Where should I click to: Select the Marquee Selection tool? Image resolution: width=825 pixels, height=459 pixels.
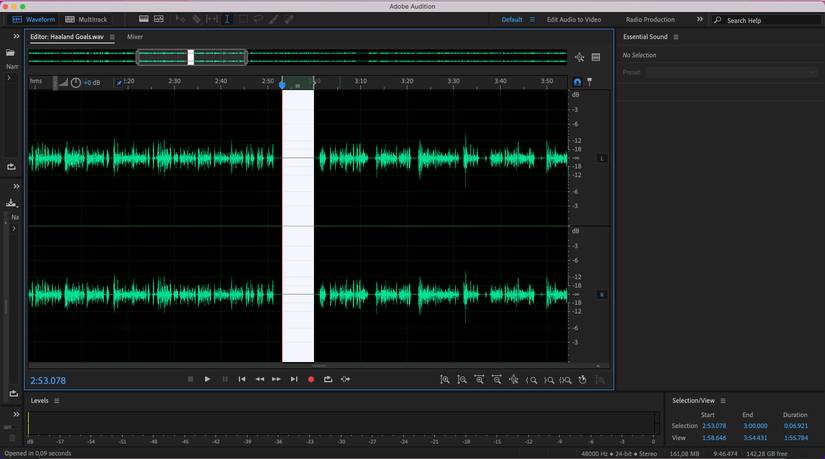pyautogui.click(x=243, y=19)
